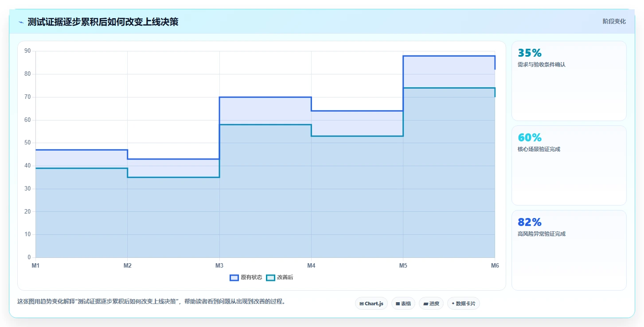Click the 原有状态 legend label
The height and width of the screenshot is (327, 644).
pyautogui.click(x=251, y=278)
